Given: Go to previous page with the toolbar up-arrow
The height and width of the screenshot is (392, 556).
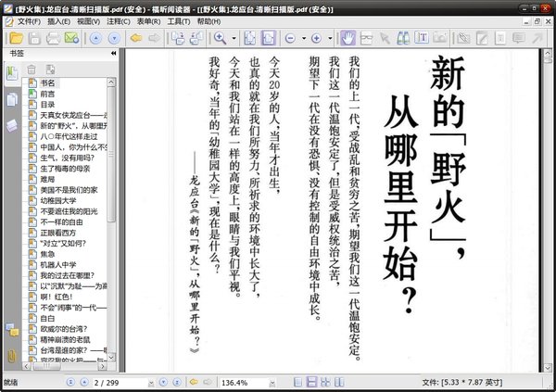Looking at the screenshot, I should point(95,38).
